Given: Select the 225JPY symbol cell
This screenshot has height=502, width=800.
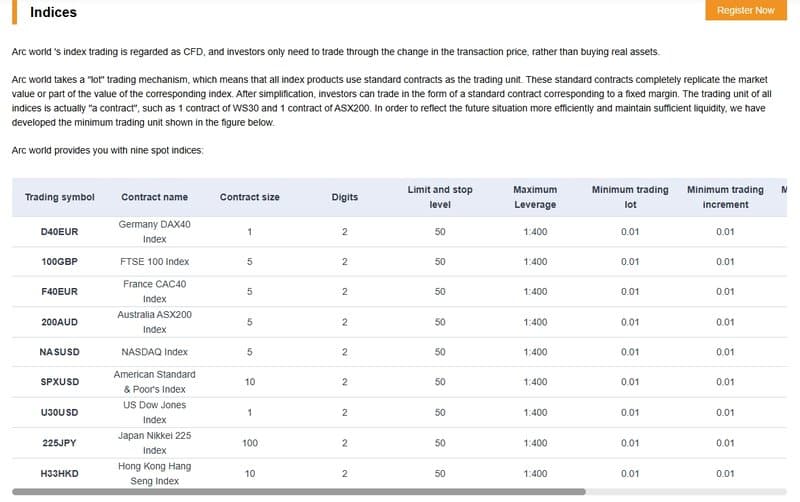Looking at the screenshot, I should click(60, 443).
